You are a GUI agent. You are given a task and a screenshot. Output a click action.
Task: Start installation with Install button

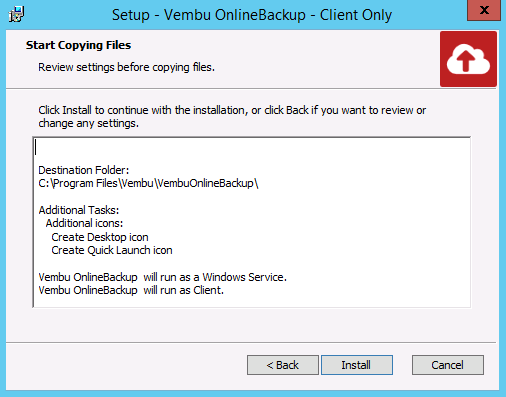[357, 365]
